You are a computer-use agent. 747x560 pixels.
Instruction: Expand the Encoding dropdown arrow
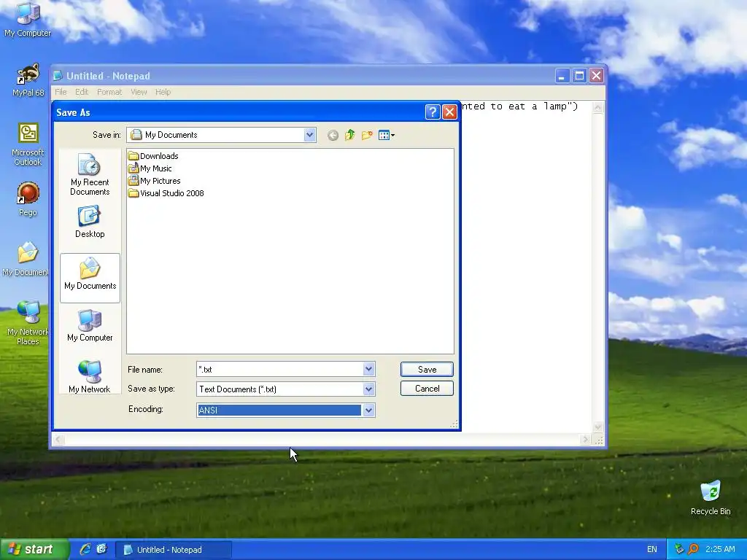[x=368, y=410]
